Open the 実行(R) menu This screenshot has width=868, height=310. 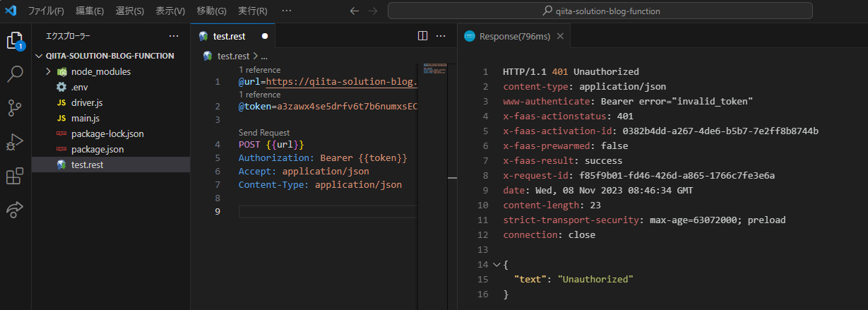(252, 11)
